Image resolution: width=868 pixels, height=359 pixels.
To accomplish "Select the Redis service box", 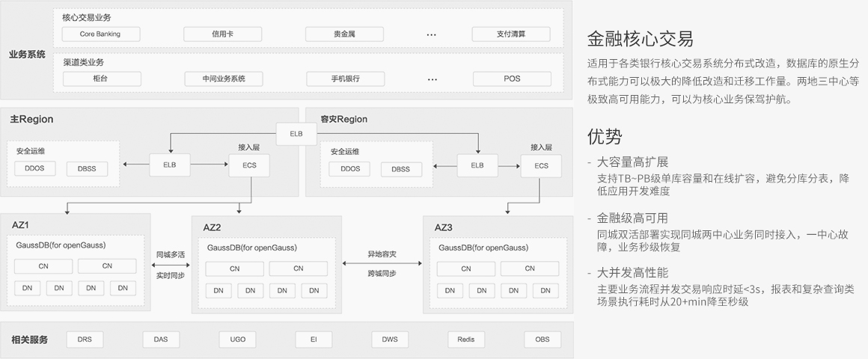I will 466,339.
